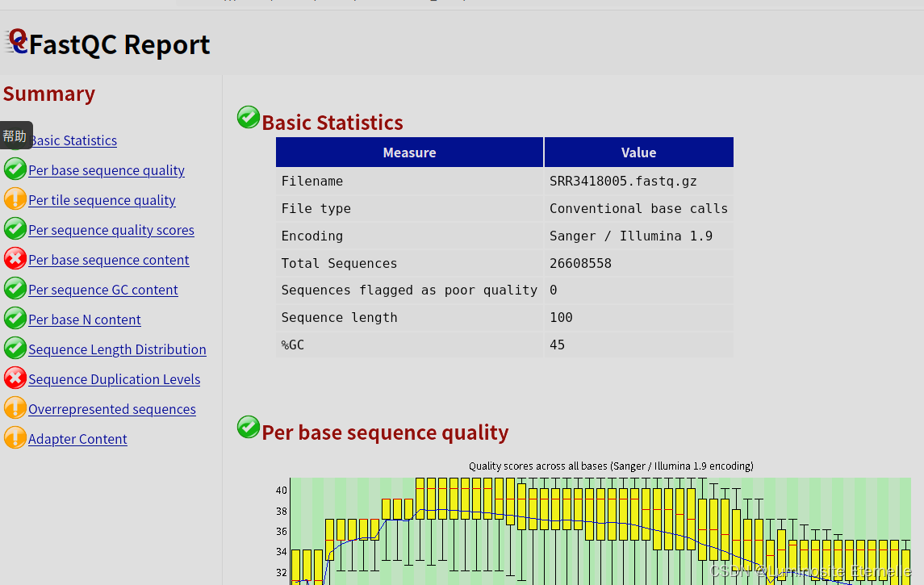Click the pass icon next to Per sequence quality scores
924x585 pixels.
click(x=15, y=228)
